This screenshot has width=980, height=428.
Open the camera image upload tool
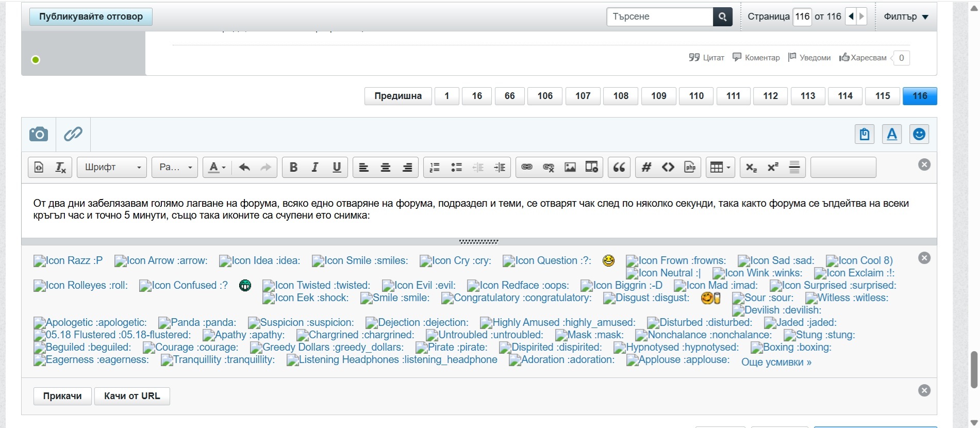(39, 135)
